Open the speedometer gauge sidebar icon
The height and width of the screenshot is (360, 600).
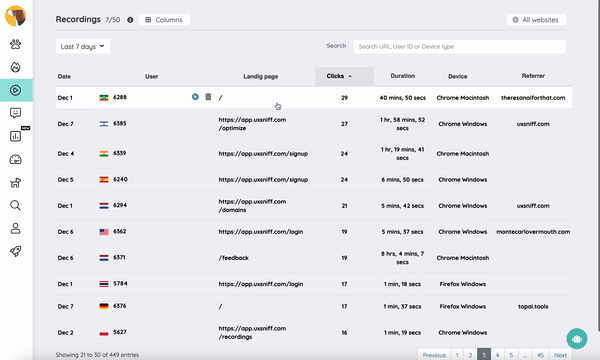point(15,160)
